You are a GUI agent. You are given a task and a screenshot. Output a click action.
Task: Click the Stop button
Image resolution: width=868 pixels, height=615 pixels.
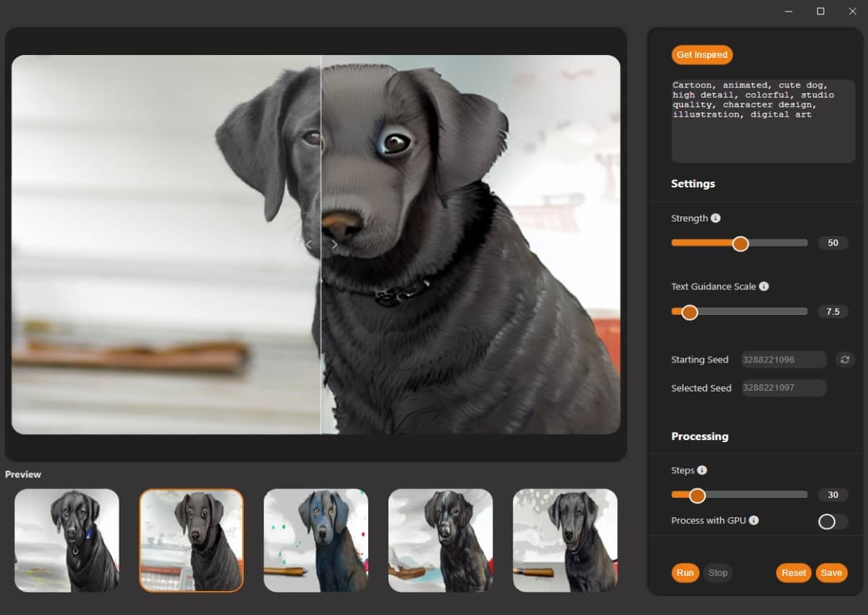[x=718, y=572]
